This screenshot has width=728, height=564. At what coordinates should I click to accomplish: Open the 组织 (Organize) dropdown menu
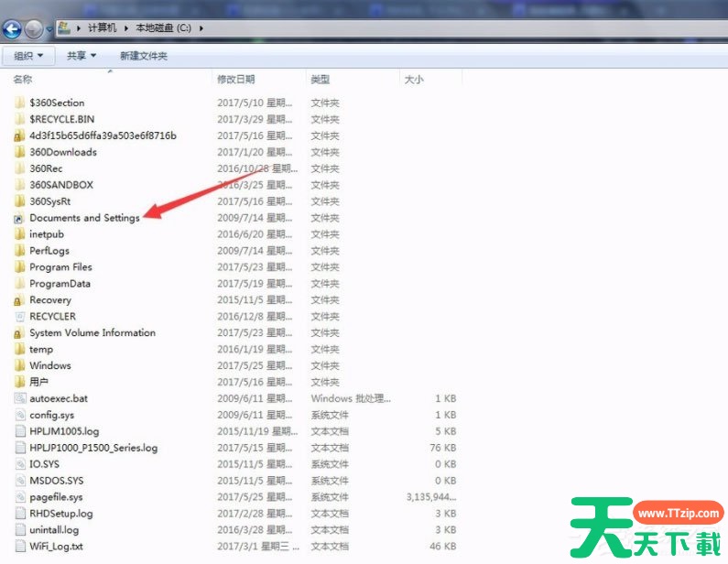27,56
